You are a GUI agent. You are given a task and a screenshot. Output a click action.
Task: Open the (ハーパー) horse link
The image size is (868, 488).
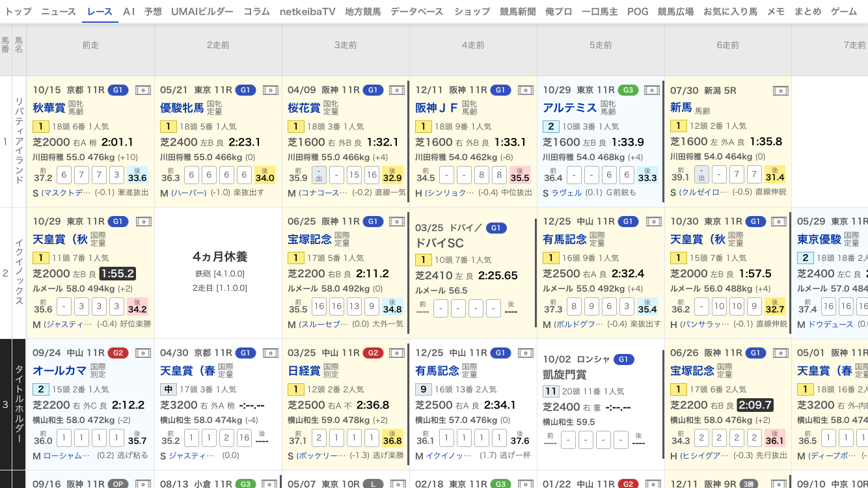[189, 193]
